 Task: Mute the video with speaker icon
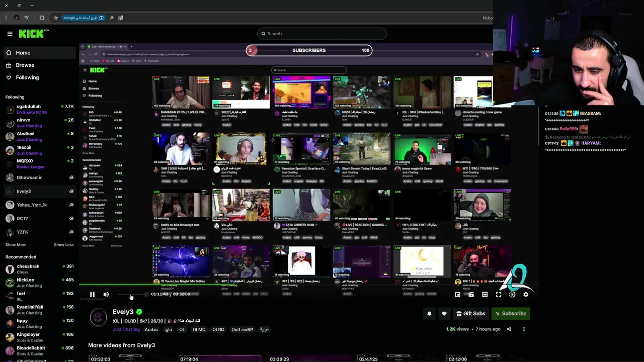pyautogui.click(x=106, y=295)
